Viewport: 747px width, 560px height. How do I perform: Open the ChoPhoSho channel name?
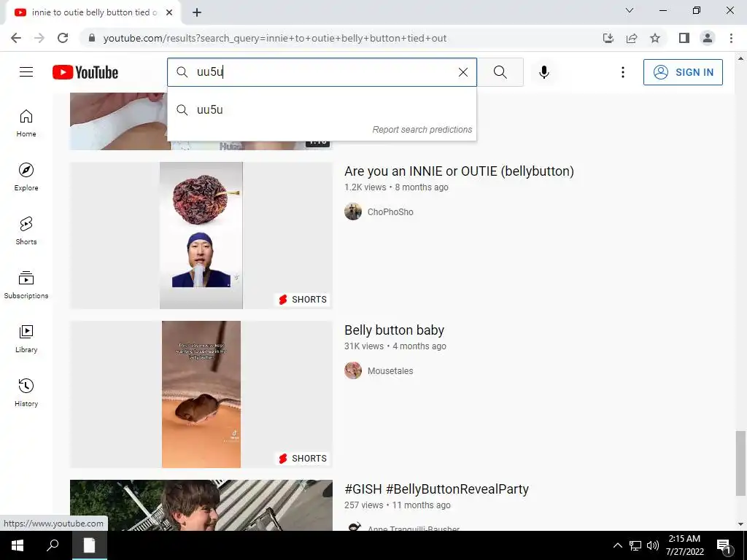point(390,212)
